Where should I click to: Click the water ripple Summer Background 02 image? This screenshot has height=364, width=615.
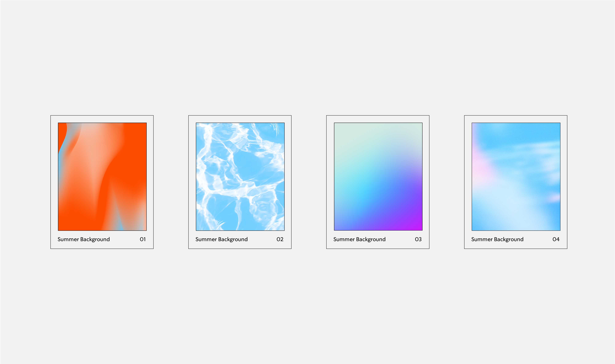click(240, 177)
